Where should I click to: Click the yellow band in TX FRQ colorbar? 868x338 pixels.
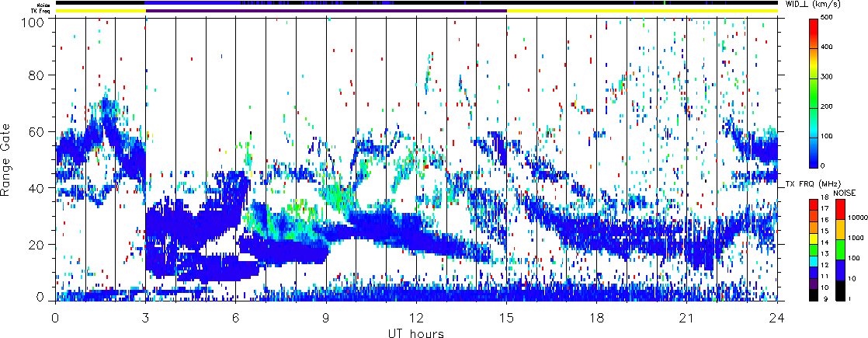814,239
